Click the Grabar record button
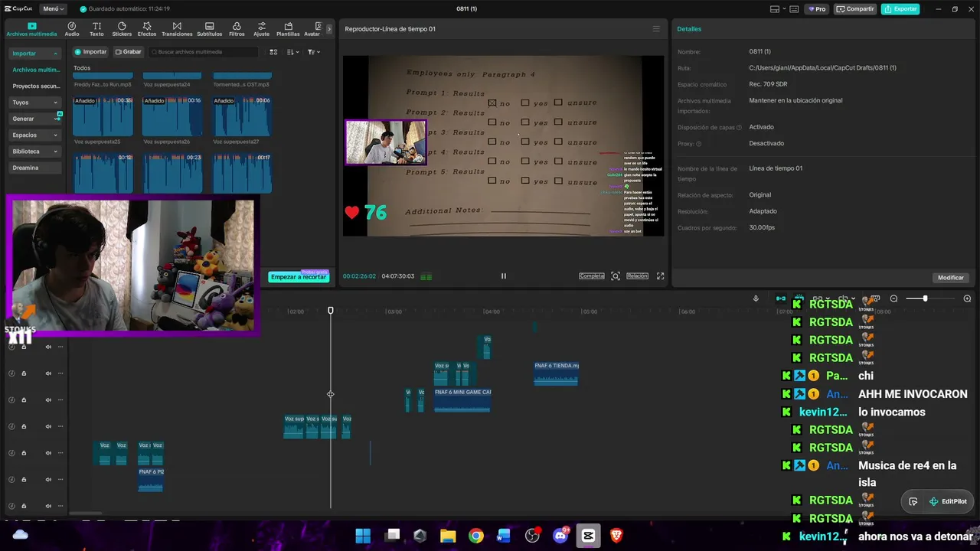This screenshot has height=551, width=980. 129,52
